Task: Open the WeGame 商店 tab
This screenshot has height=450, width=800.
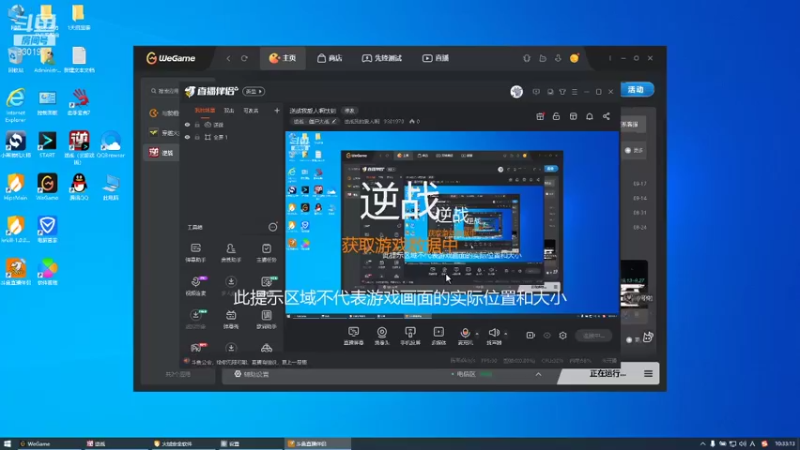Action: 330,58
